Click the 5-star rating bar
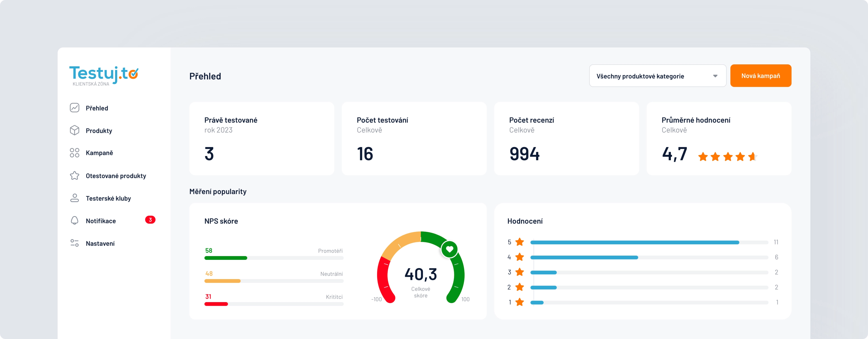 click(x=634, y=243)
